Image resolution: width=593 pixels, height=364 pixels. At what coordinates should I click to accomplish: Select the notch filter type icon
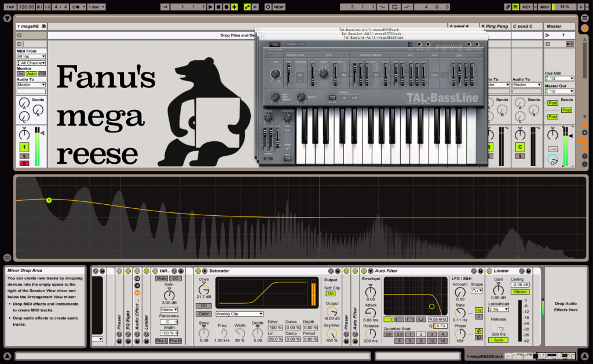click(x=421, y=319)
